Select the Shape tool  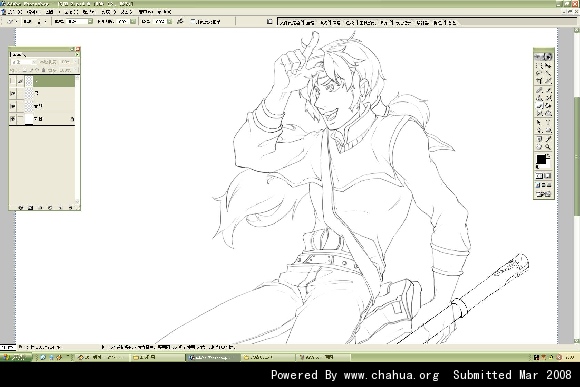click(x=549, y=131)
